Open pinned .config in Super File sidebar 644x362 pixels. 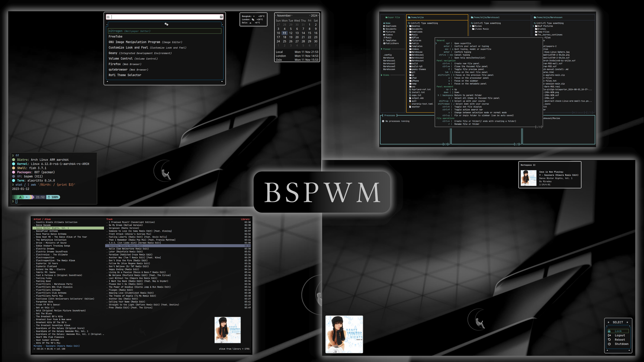tap(388, 55)
